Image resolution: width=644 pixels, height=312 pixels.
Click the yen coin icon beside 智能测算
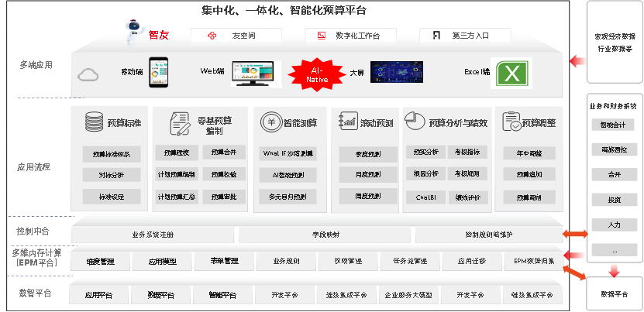270,122
